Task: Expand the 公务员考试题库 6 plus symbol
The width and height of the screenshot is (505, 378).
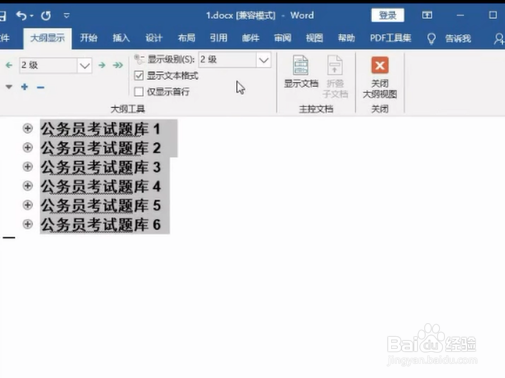Action: tap(28, 224)
